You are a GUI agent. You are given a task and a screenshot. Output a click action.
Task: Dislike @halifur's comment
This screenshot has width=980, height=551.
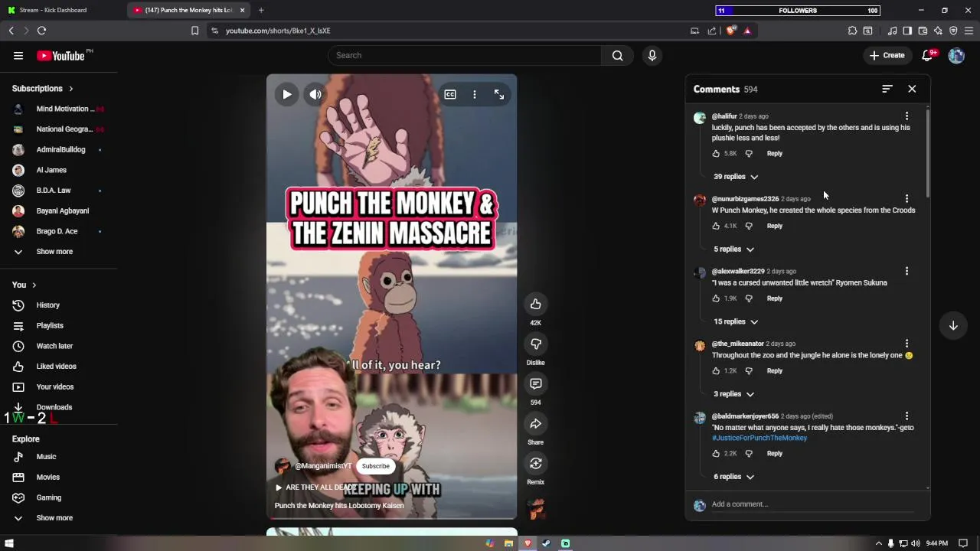[x=749, y=154]
